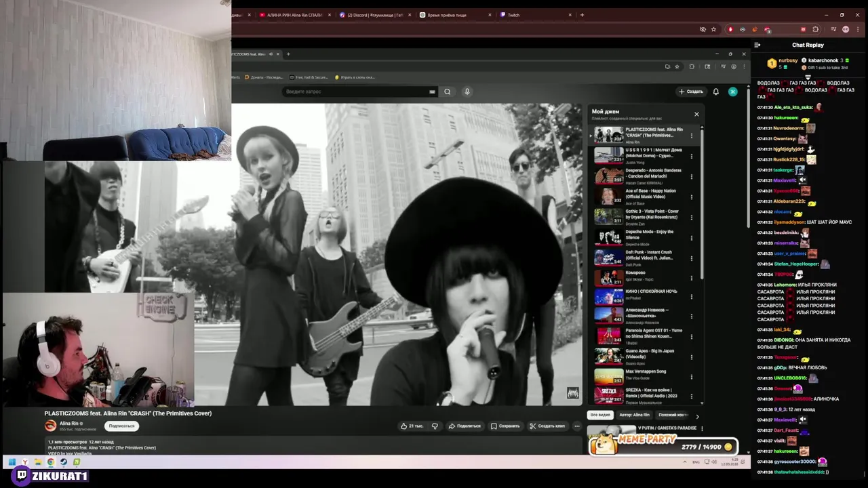Open the YouTube account avatar menu
The width and height of the screenshot is (868, 488).
click(x=732, y=91)
